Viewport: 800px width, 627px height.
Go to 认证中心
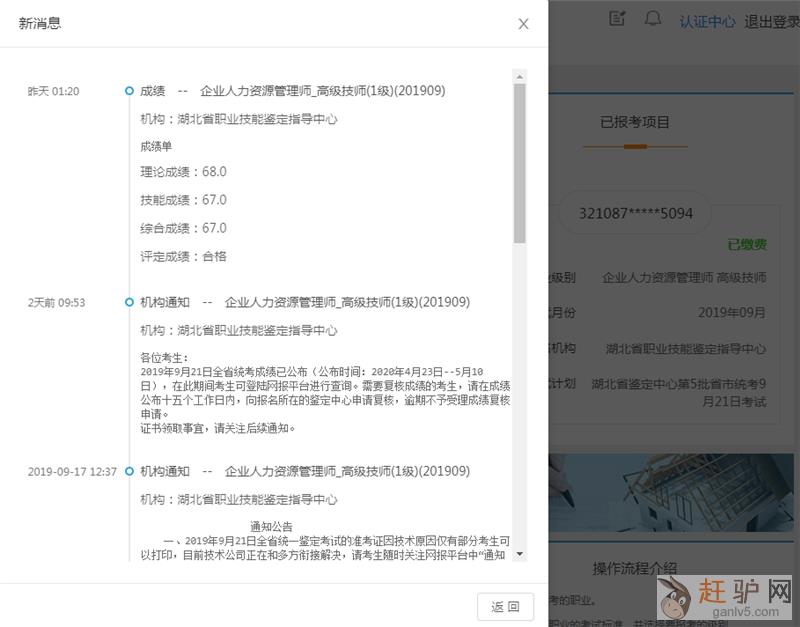pos(707,21)
